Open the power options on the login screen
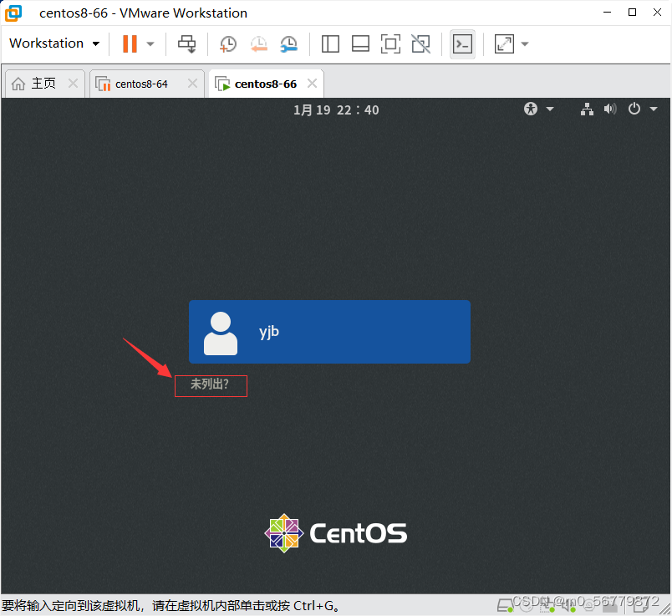 pos(634,109)
